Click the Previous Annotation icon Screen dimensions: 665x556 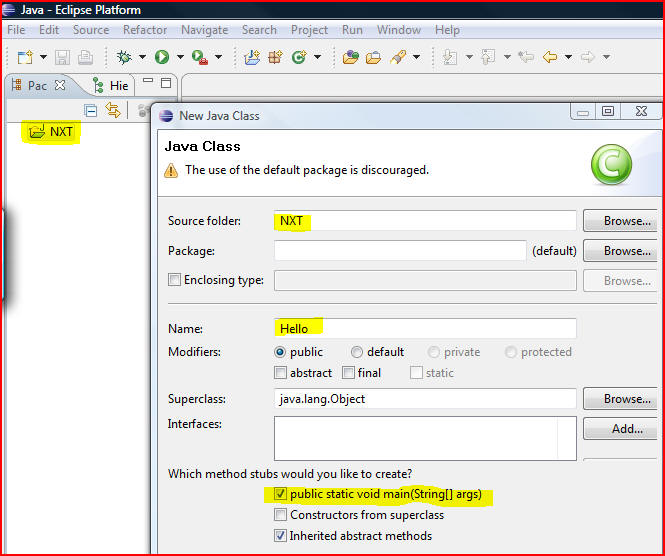(488, 57)
